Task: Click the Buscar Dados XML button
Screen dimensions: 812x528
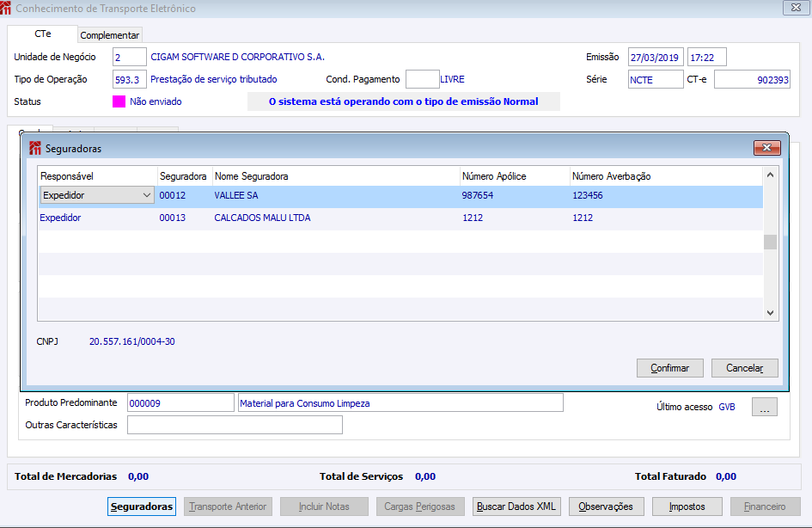Action: 516,507
